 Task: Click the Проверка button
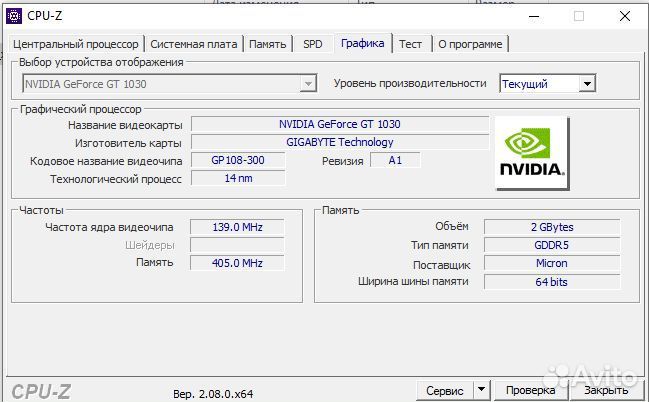click(x=531, y=390)
